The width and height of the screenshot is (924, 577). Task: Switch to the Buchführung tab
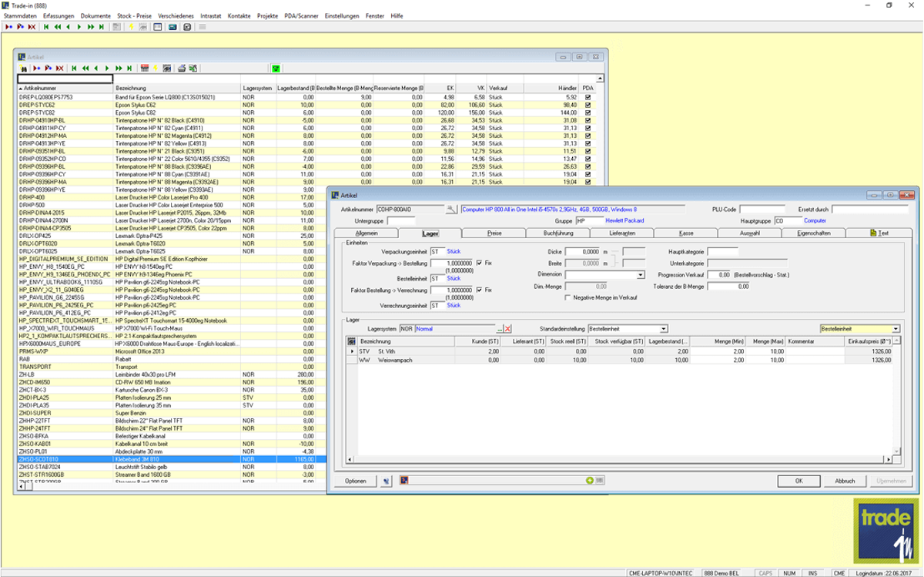(558, 233)
